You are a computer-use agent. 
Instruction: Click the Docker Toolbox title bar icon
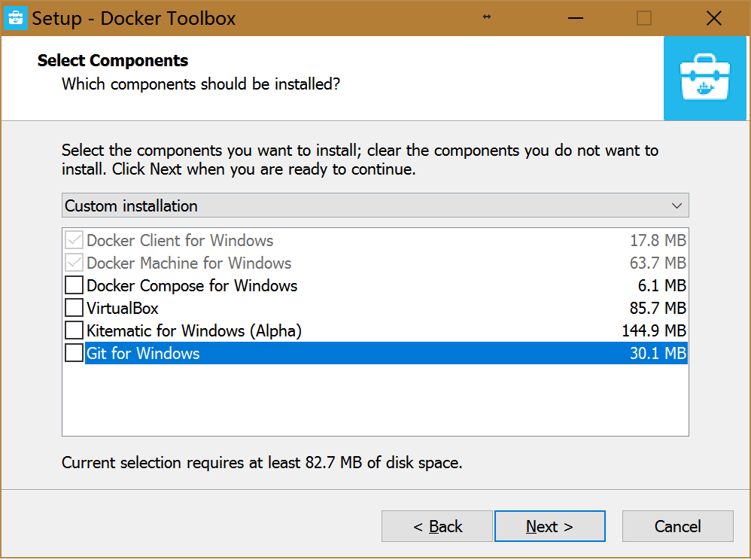tap(17, 18)
